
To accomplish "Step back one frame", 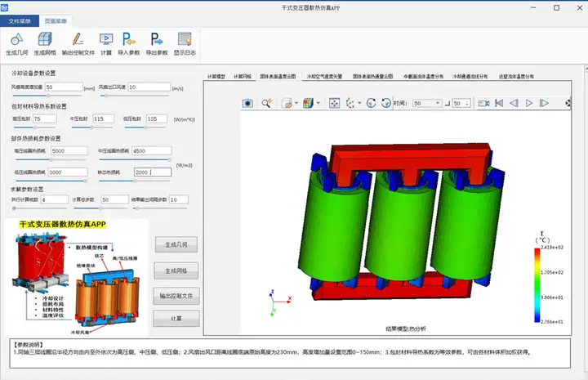I will tap(514, 103).
